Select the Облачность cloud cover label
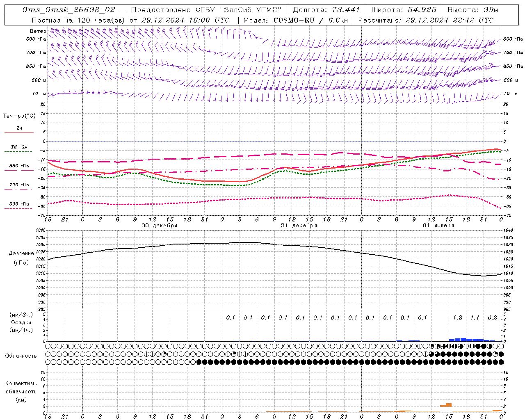This screenshot has width=525, height=420. pos(21,356)
